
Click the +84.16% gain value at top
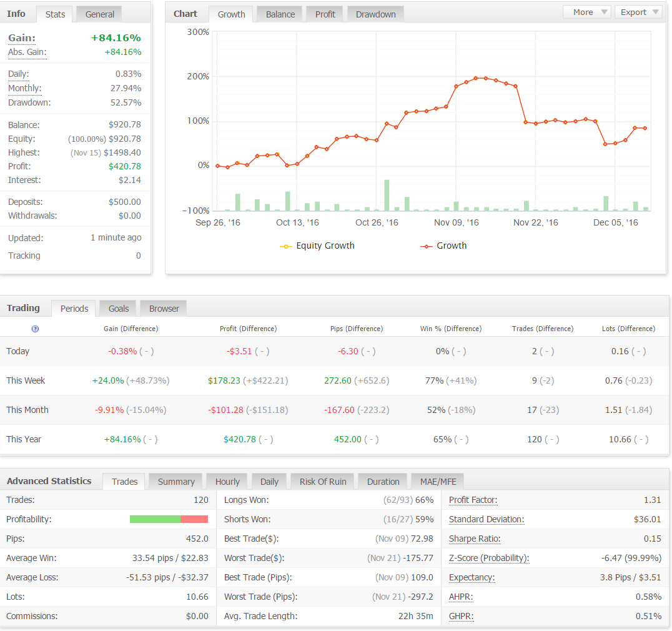coord(116,38)
